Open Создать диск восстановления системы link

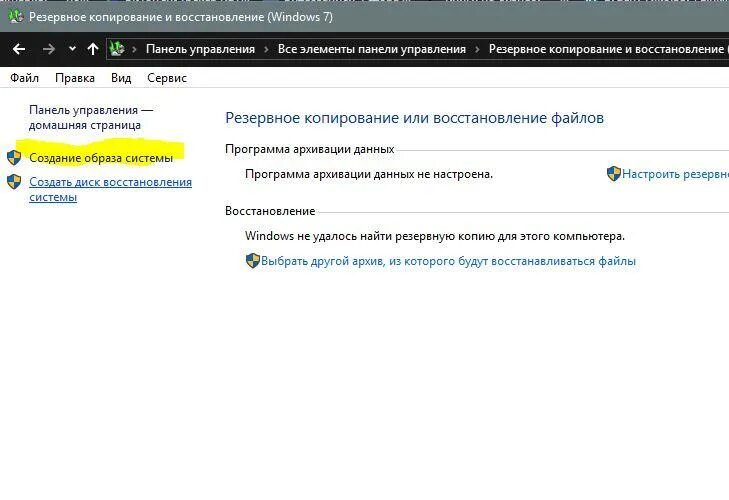pos(111,189)
